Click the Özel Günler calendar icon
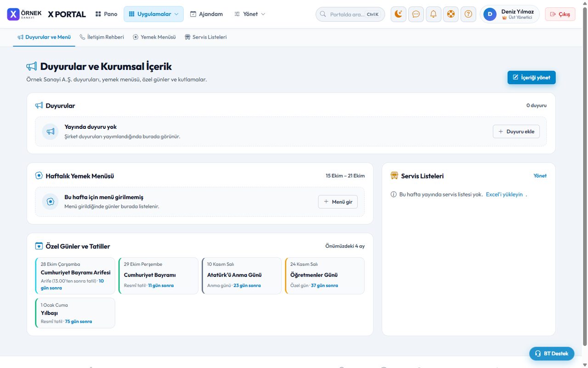Viewport: 588px width, 368px height. pos(39,246)
